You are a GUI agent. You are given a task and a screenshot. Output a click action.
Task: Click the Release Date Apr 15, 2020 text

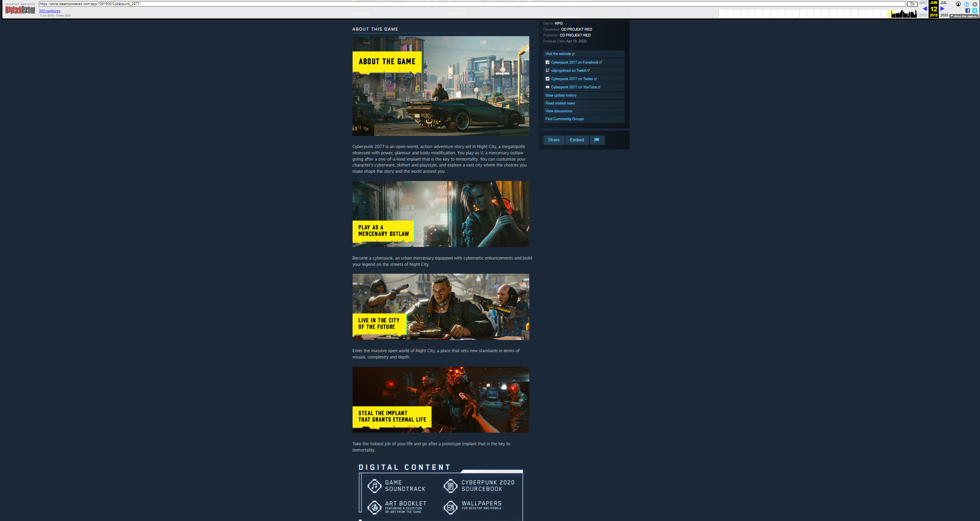565,41
